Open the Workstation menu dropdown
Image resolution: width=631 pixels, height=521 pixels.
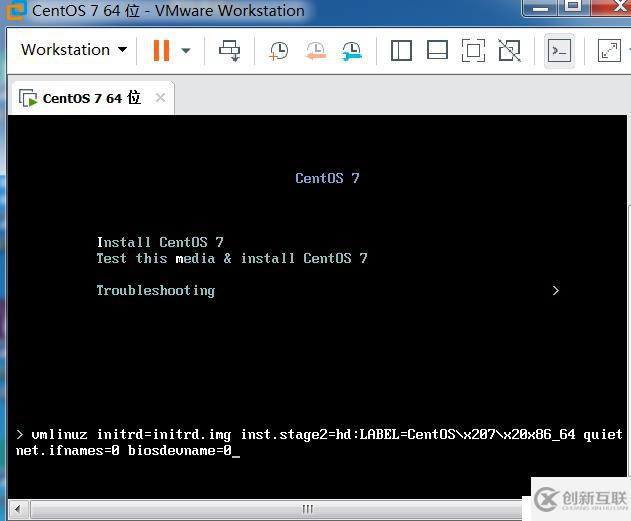pyautogui.click(x=74, y=50)
